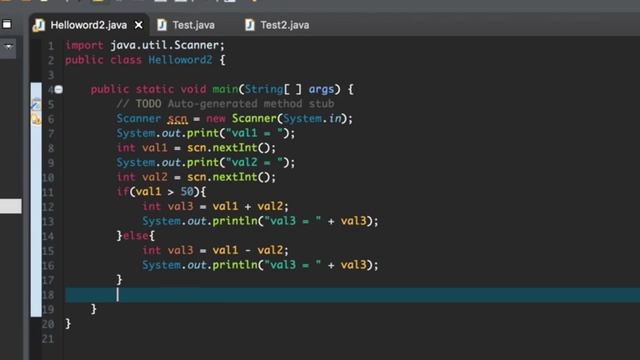Click 'nextInt' call on line 8
This screenshot has height=360, width=640.
click(235, 148)
